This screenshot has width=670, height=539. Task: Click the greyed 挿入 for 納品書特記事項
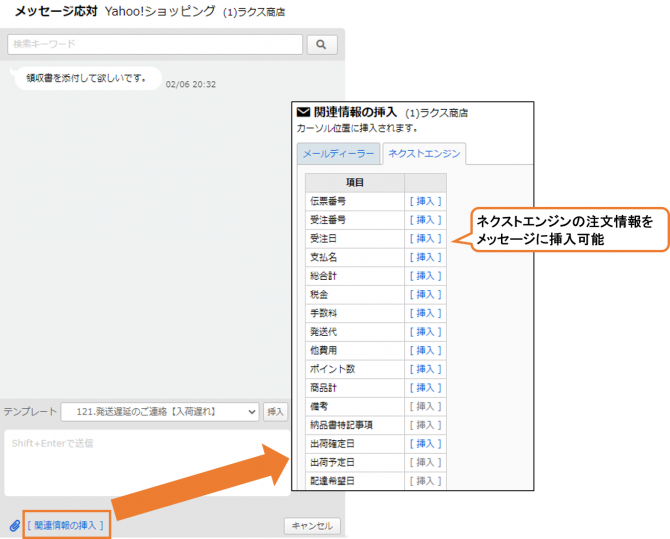[425, 425]
